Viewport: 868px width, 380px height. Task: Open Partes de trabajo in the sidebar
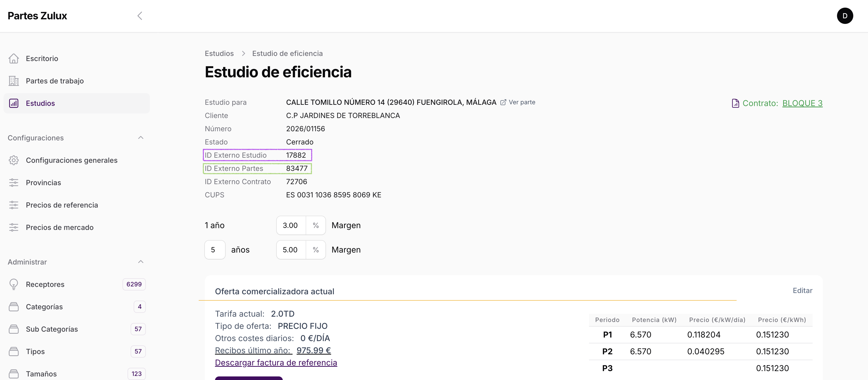coord(76,81)
